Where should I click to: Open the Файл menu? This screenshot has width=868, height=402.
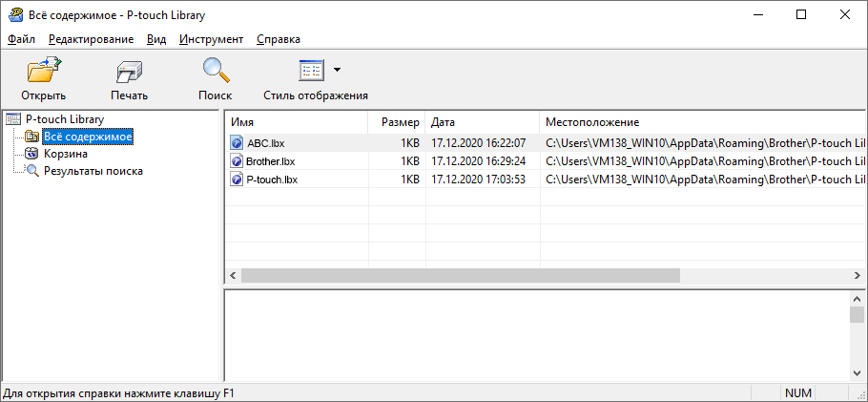coord(21,39)
